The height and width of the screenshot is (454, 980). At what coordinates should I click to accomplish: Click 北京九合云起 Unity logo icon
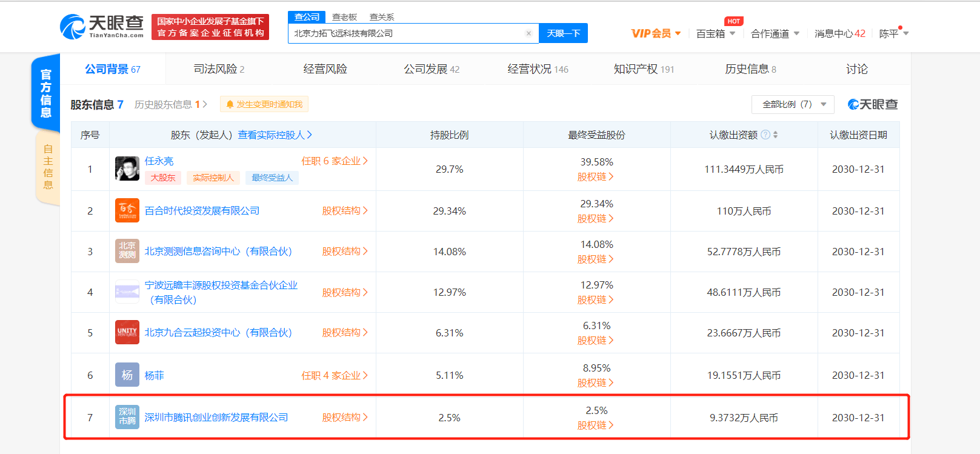pyautogui.click(x=127, y=332)
